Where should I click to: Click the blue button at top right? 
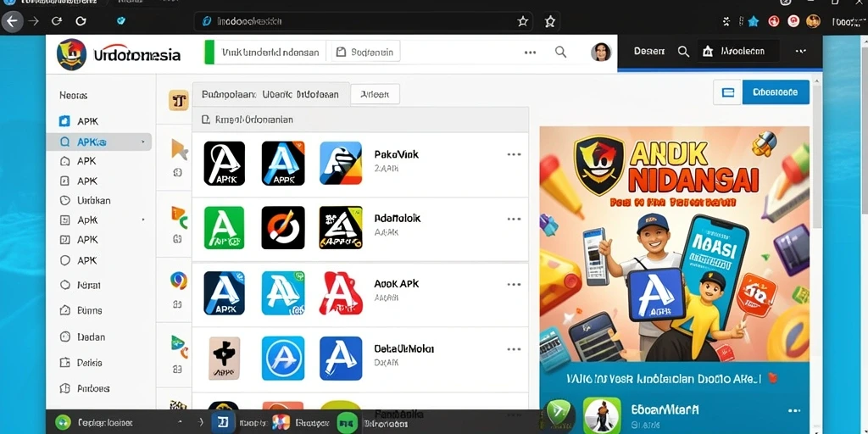point(776,92)
